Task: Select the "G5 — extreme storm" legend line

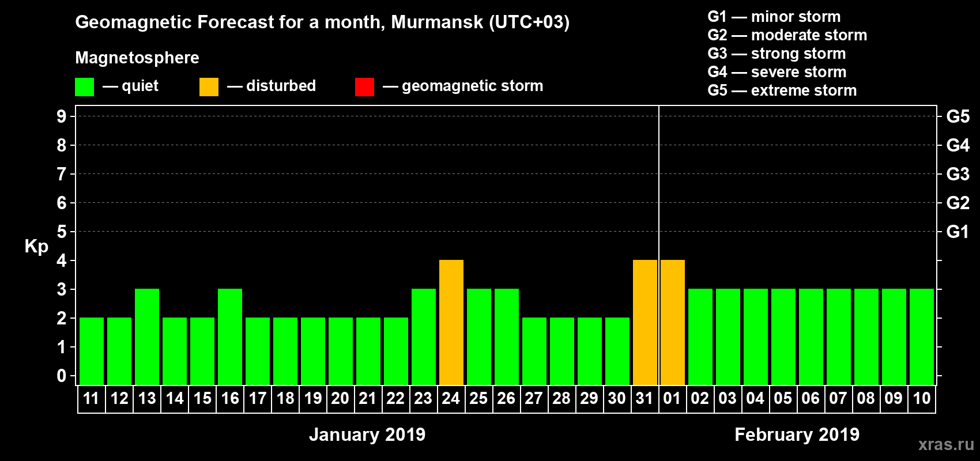Action: tap(782, 90)
